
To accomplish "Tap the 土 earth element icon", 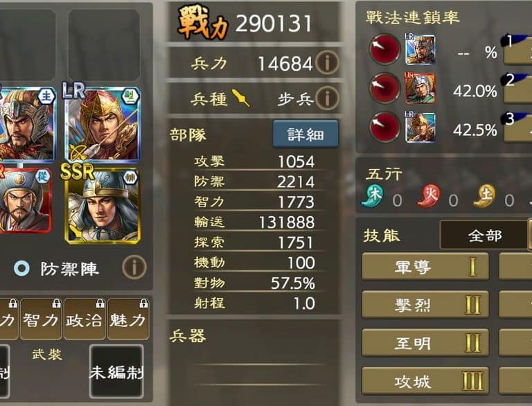I will coord(484,196).
